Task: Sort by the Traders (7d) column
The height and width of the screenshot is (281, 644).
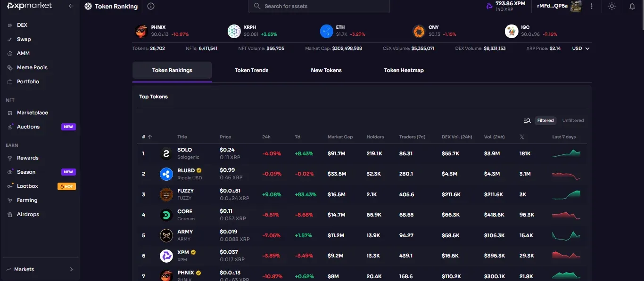Action: 412,137
